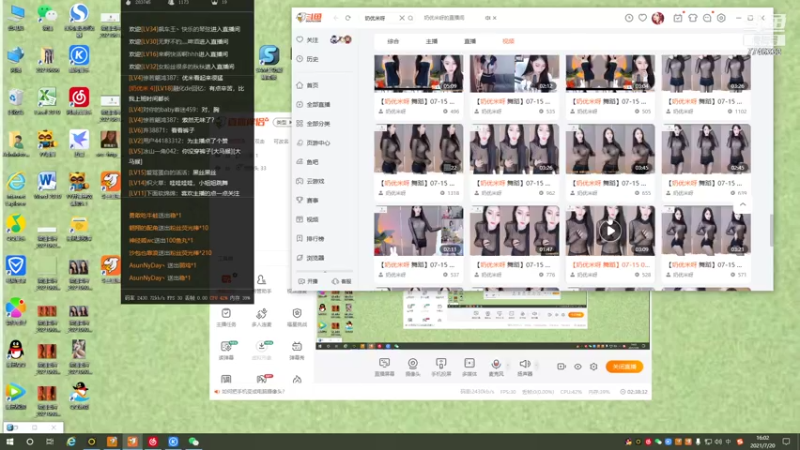The image size is (800, 450).
Task: Switch to 直播 search results tab
Action: click(470, 41)
